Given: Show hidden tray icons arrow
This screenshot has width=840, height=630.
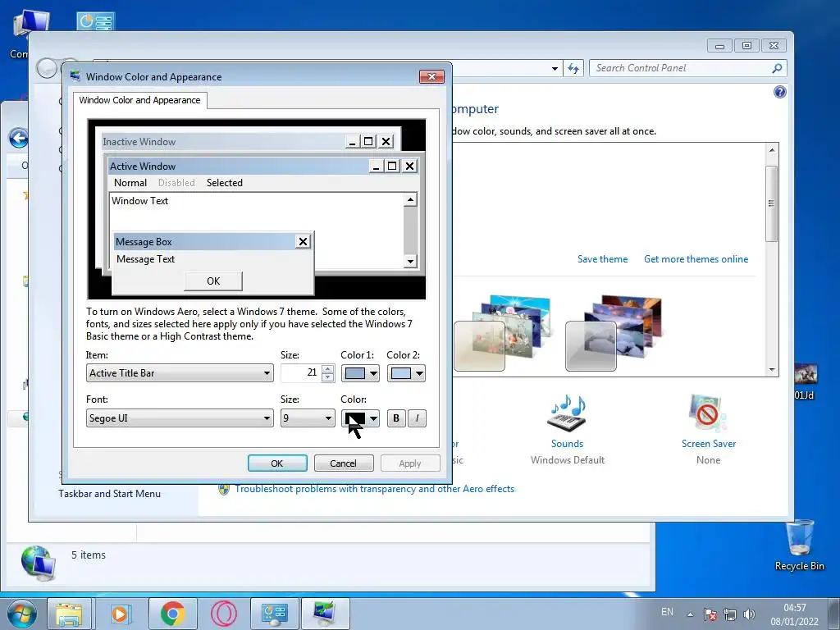Looking at the screenshot, I should pos(690,614).
